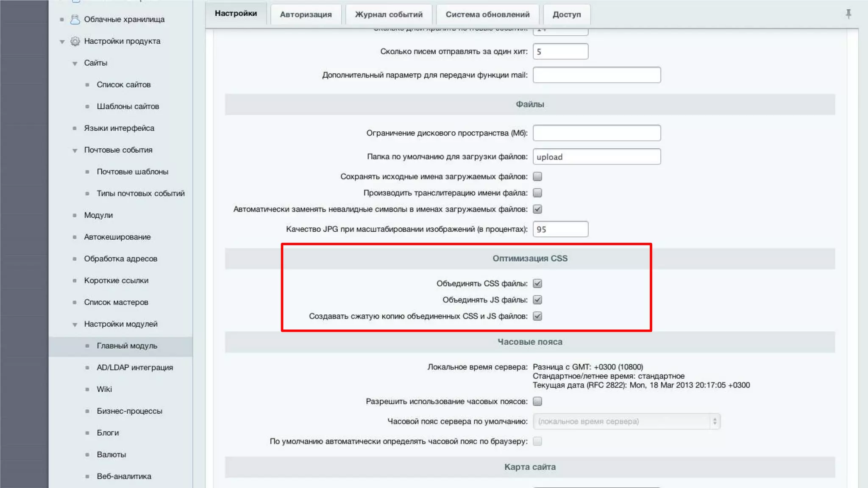The height and width of the screenshot is (488, 868).
Task: Enable time zones usage checkbox
Action: [537, 401]
